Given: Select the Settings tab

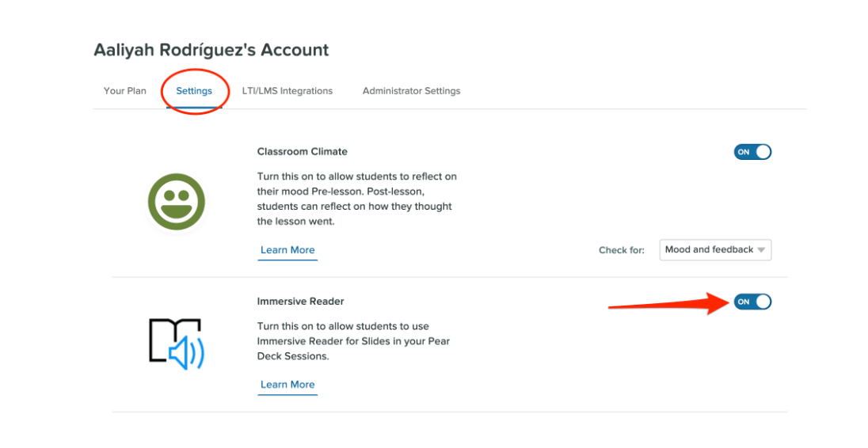Looking at the screenshot, I should tap(194, 91).
